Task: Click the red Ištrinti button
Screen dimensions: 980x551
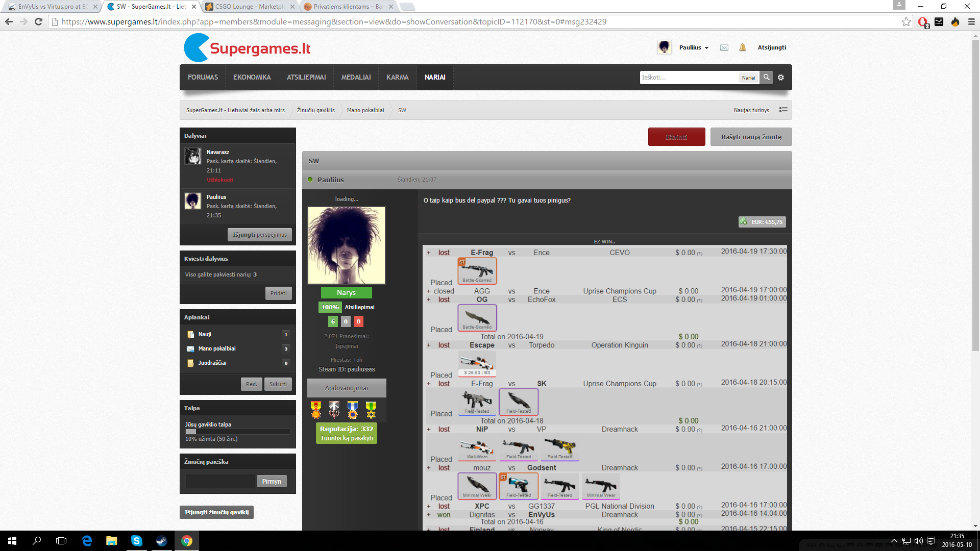Action: tap(676, 137)
